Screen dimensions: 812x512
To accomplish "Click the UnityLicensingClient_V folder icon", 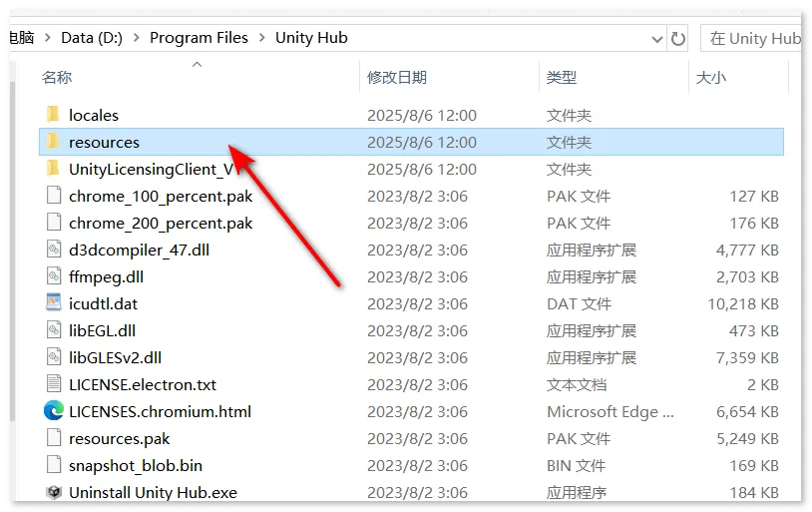I will point(53,169).
